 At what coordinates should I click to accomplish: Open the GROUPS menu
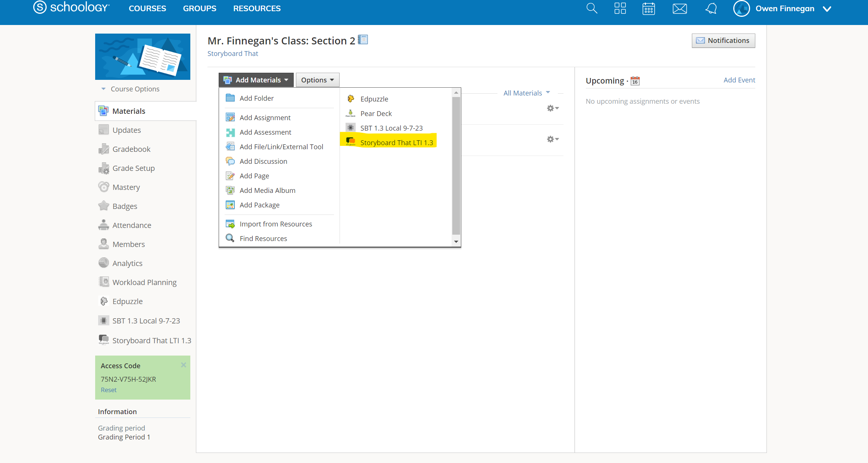[200, 8]
